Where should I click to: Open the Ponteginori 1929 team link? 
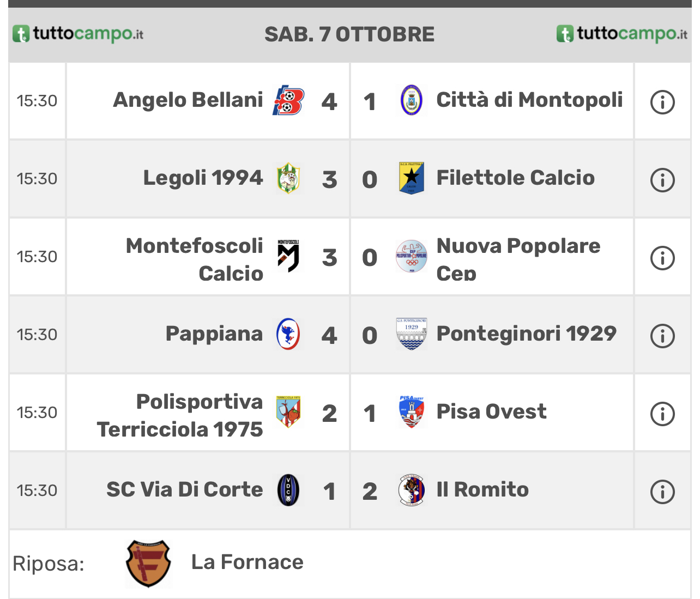(527, 334)
